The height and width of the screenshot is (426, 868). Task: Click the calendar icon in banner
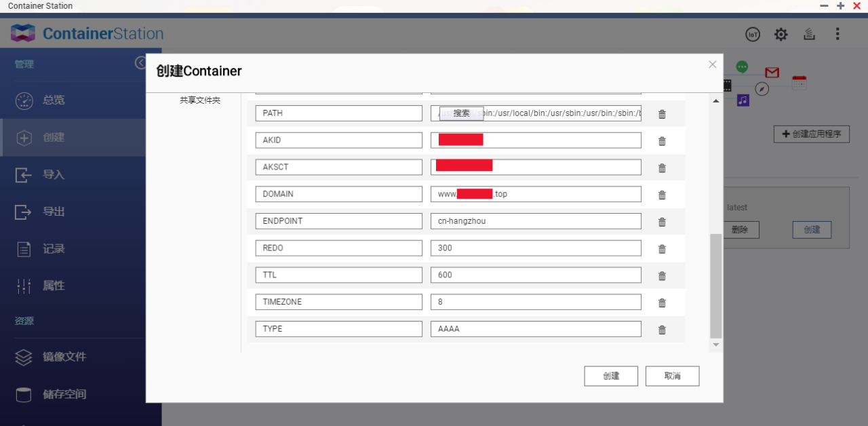point(799,82)
